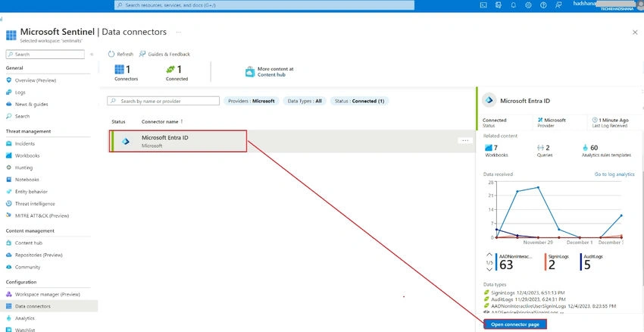Click the global search resources bar
Viewport: 644px width, 332px height.
click(264, 5)
